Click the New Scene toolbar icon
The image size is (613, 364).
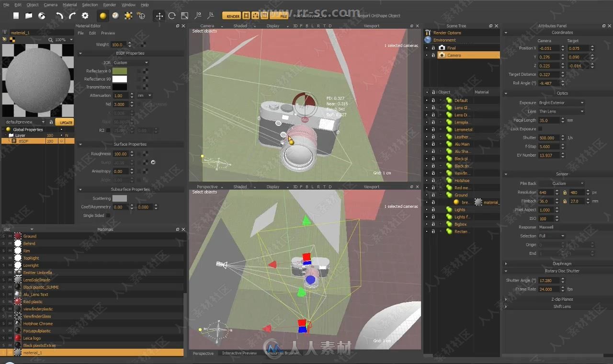point(16,16)
